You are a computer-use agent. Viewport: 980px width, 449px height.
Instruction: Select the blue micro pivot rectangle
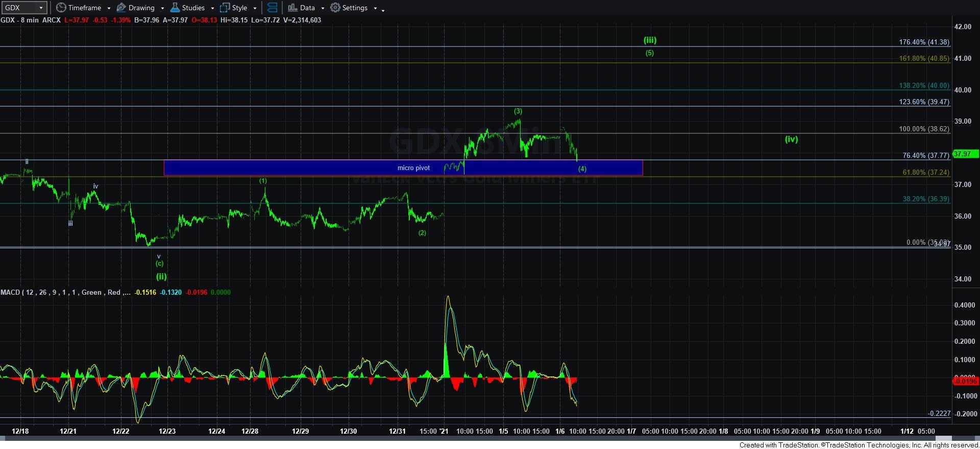click(x=403, y=168)
